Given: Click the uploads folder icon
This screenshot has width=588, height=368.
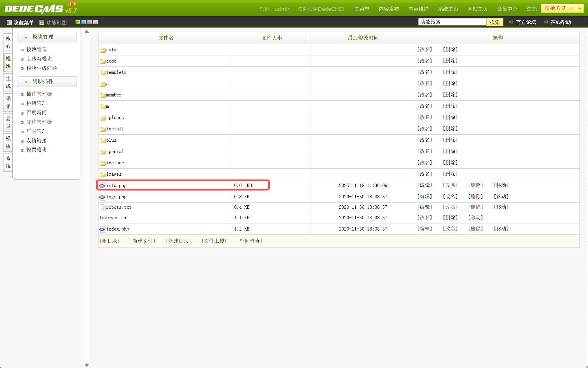Looking at the screenshot, I should 102,118.
